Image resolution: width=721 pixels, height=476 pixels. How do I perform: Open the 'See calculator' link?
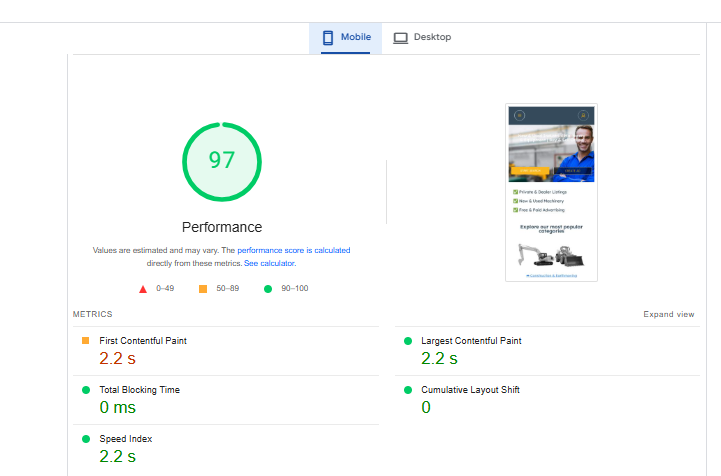[269, 263]
